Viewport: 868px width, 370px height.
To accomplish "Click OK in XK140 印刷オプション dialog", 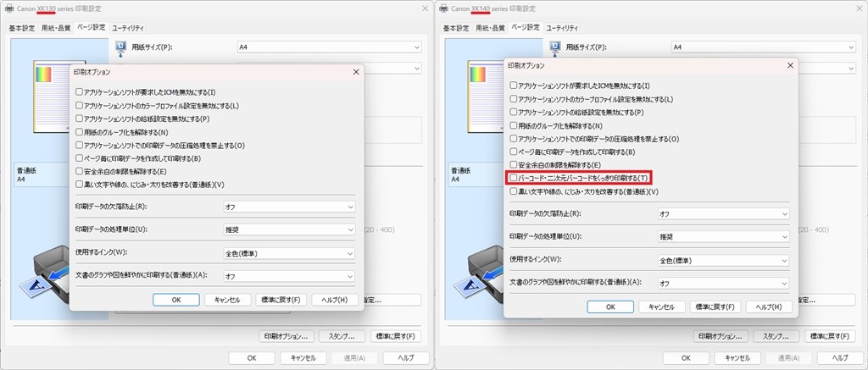I will [x=610, y=306].
